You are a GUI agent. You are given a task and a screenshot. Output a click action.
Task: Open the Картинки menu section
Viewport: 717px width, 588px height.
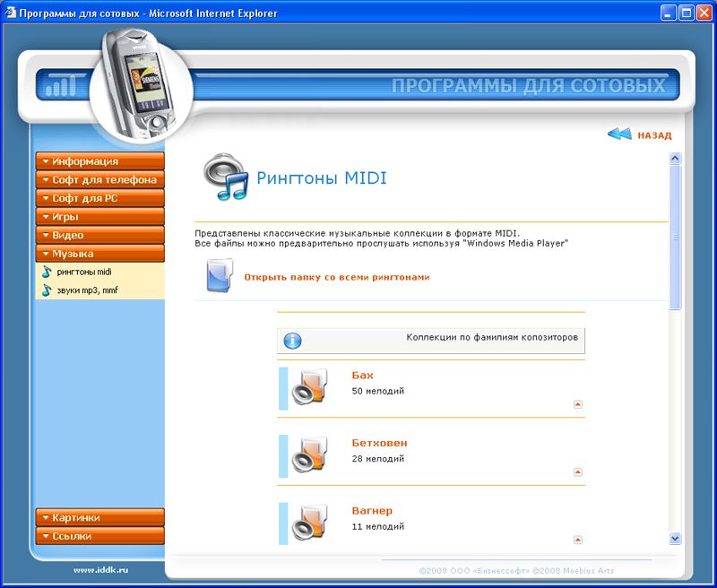click(99, 517)
